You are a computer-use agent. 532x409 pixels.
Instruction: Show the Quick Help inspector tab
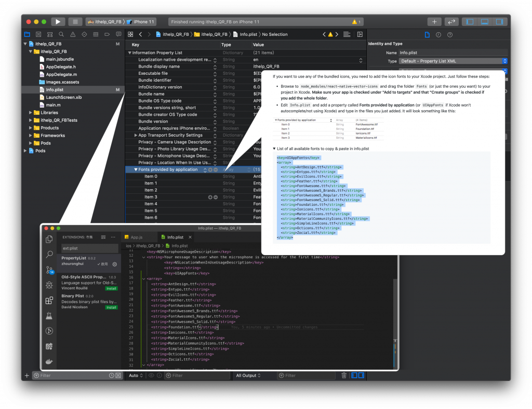[450, 35]
